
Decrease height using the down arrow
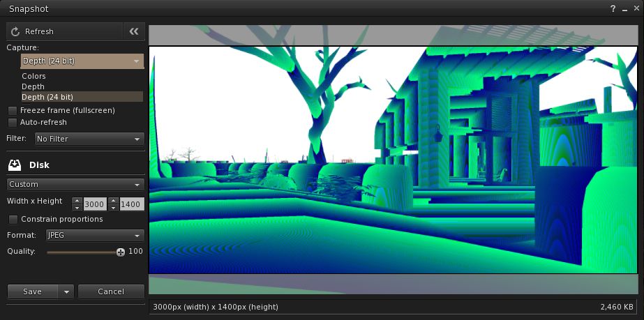(x=113, y=208)
